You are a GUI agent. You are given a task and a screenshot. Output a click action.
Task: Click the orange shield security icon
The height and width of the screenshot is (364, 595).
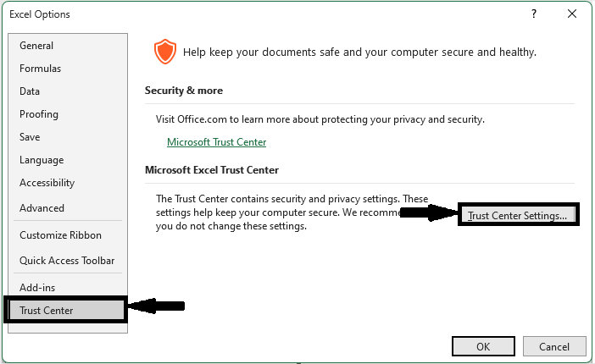[164, 52]
